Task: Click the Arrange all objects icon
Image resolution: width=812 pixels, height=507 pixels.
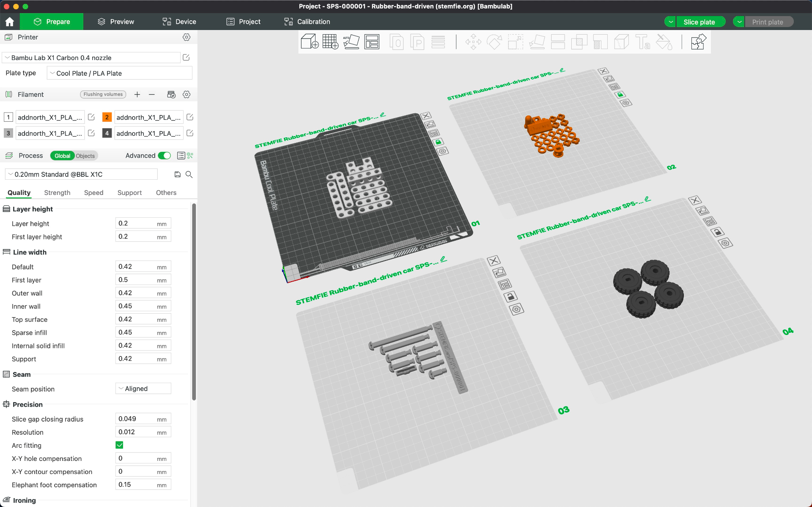Action: coord(372,42)
